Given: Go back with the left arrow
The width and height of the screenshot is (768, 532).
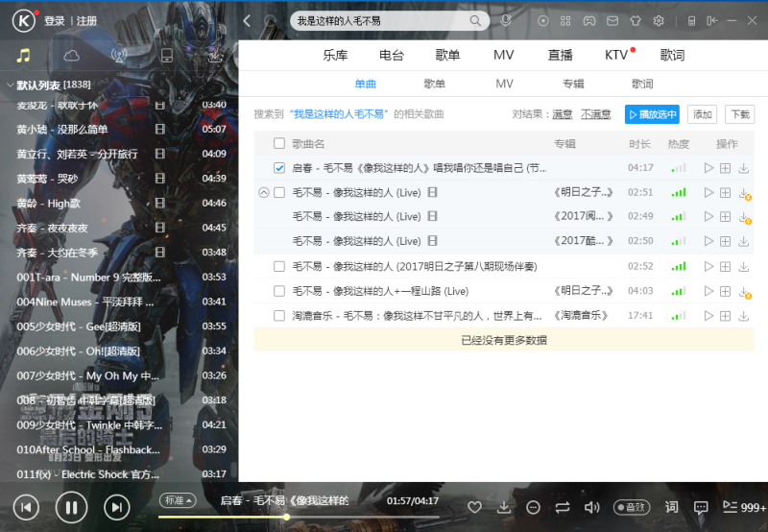Looking at the screenshot, I should (x=247, y=20).
